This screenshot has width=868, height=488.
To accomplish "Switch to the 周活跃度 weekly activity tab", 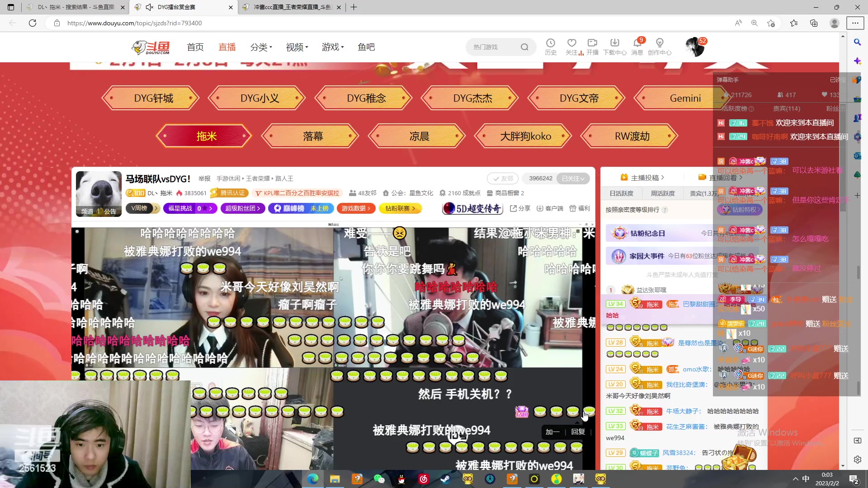I will tap(662, 193).
